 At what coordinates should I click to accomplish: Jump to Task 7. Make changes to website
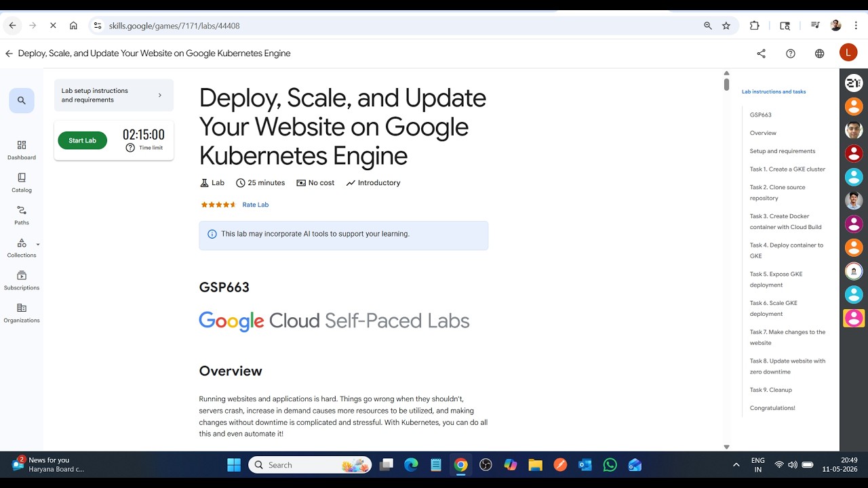787,338
